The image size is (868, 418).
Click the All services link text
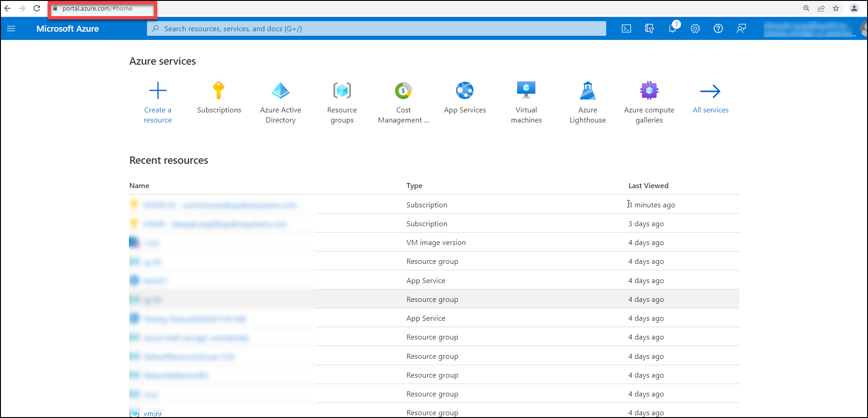[x=710, y=110]
